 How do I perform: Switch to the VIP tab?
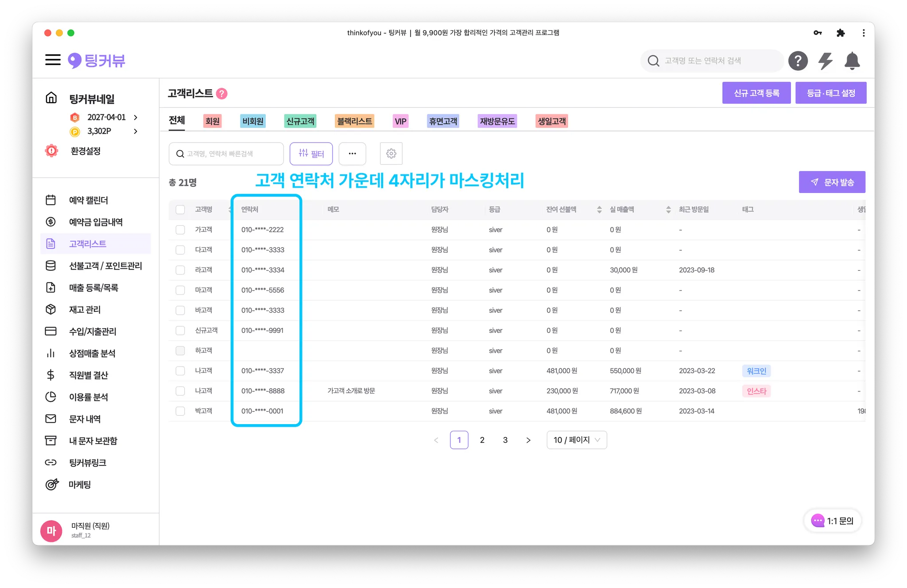click(x=400, y=121)
